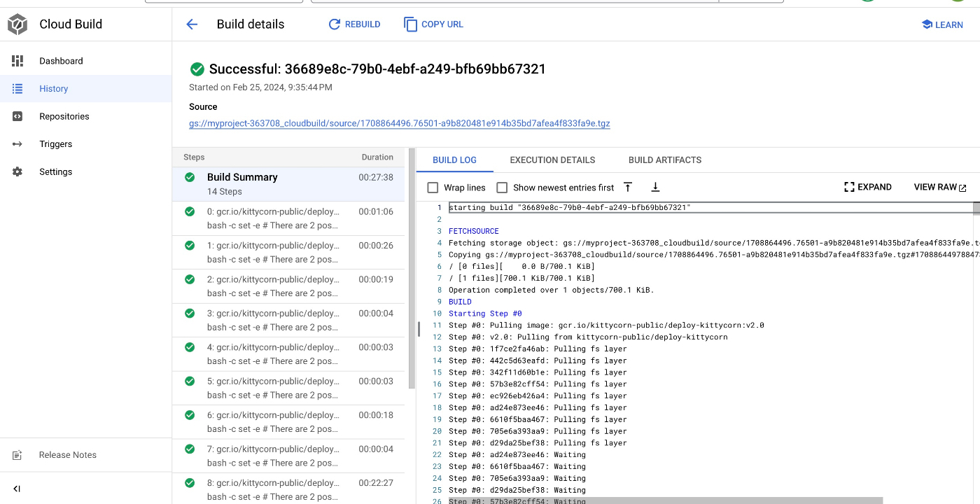Select step 5 deploy-kittycorn row

coord(288,388)
